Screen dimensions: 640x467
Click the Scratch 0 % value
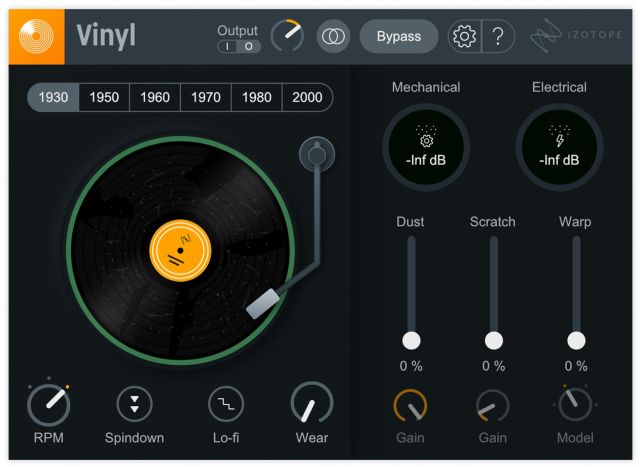click(x=493, y=366)
